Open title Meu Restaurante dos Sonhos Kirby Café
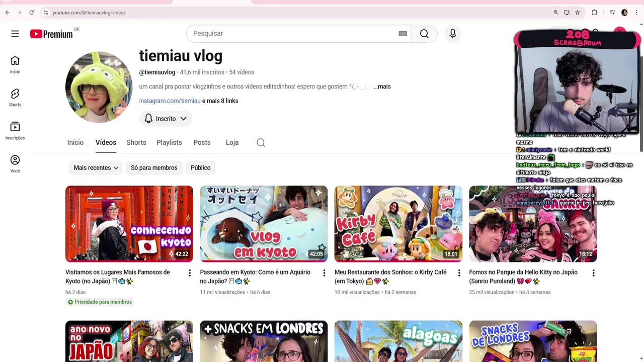This screenshot has width=644, height=362. [390, 277]
